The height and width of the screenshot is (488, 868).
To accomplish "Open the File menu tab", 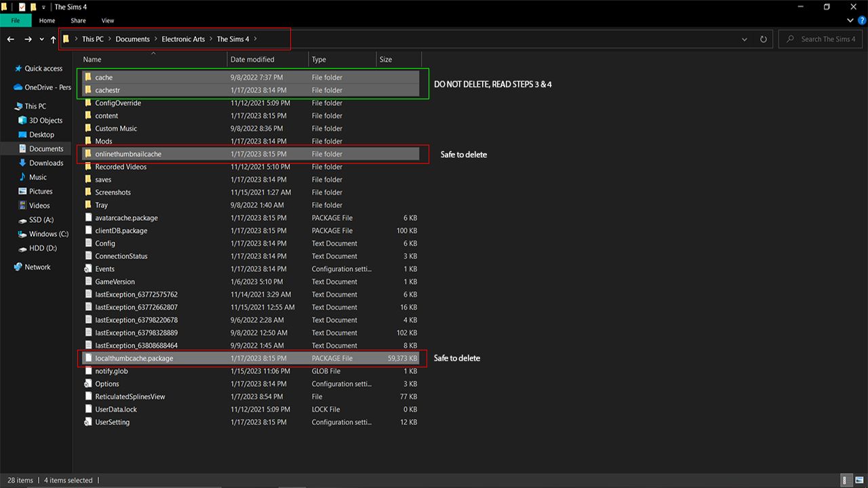I will [x=15, y=21].
